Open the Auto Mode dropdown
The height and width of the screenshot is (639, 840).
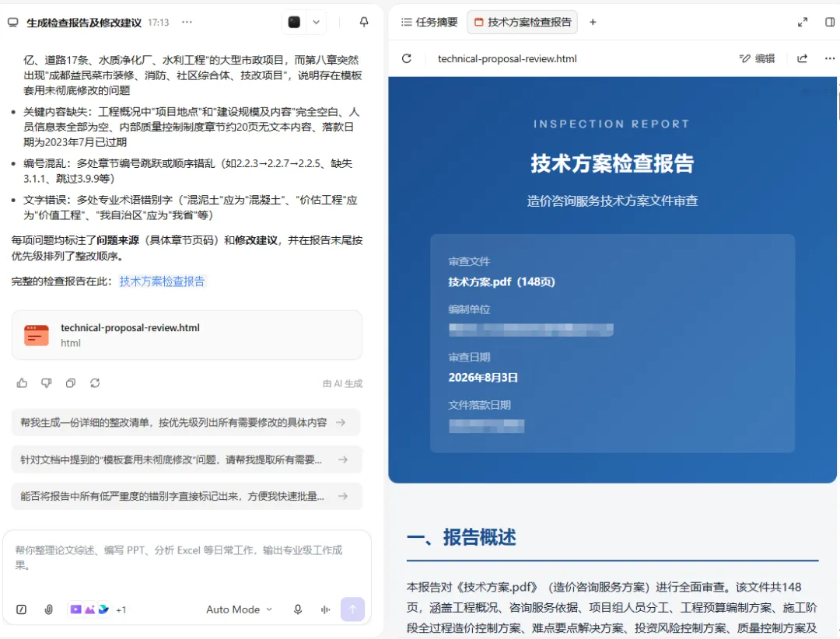coord(240,609)
